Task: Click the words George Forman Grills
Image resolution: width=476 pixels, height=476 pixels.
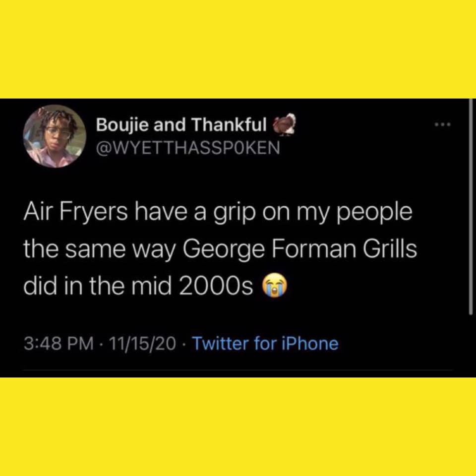Action: point(300,249)
